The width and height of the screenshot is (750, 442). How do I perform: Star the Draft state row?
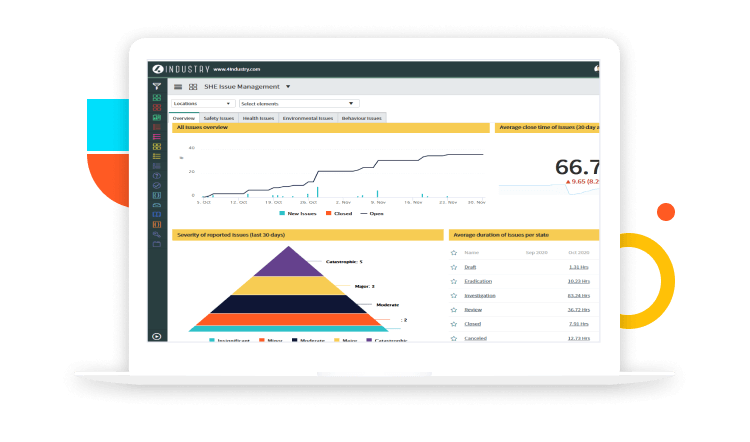click(454, 267)
